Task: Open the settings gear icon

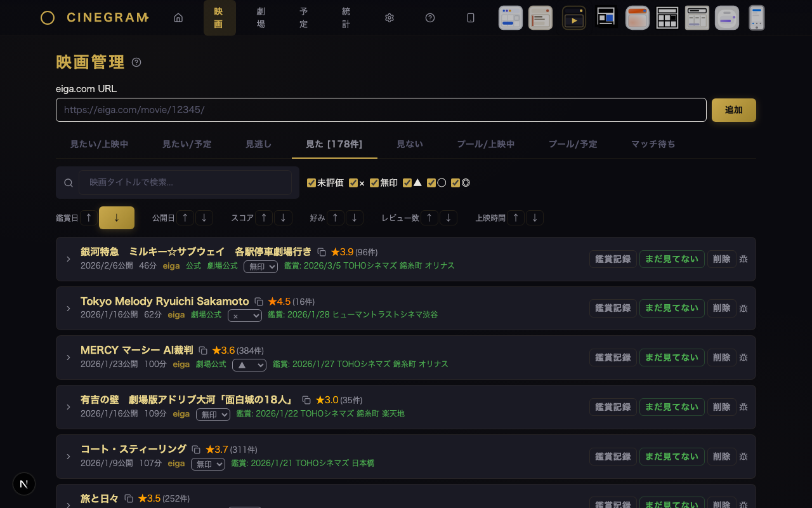Action: tap(390, 18)
